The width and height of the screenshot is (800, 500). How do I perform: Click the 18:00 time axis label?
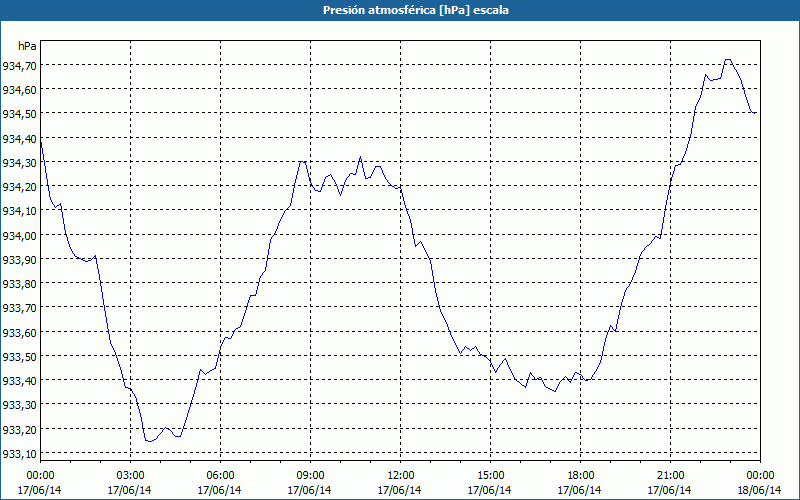point(581,476)
